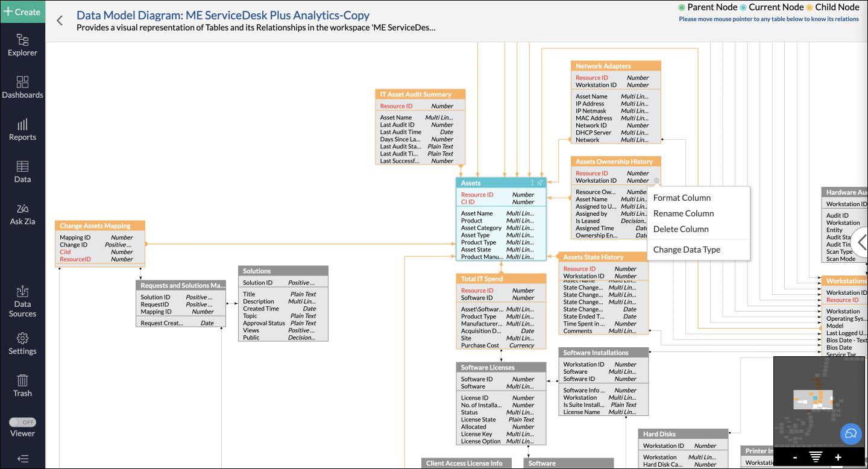The height and width of the screenshot is (469, 868).
Task: Click the Workstation ID column gear icon
Action: [656, 180]
